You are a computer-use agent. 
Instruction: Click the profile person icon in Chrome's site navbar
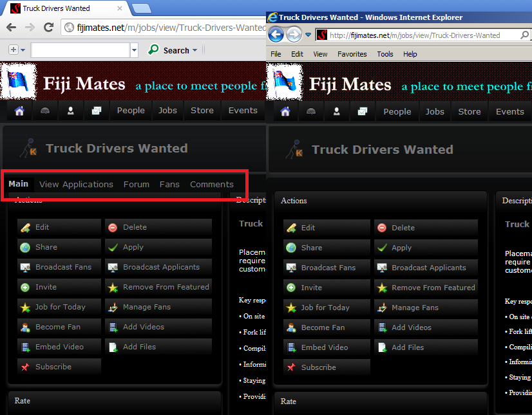coord(70,111)
